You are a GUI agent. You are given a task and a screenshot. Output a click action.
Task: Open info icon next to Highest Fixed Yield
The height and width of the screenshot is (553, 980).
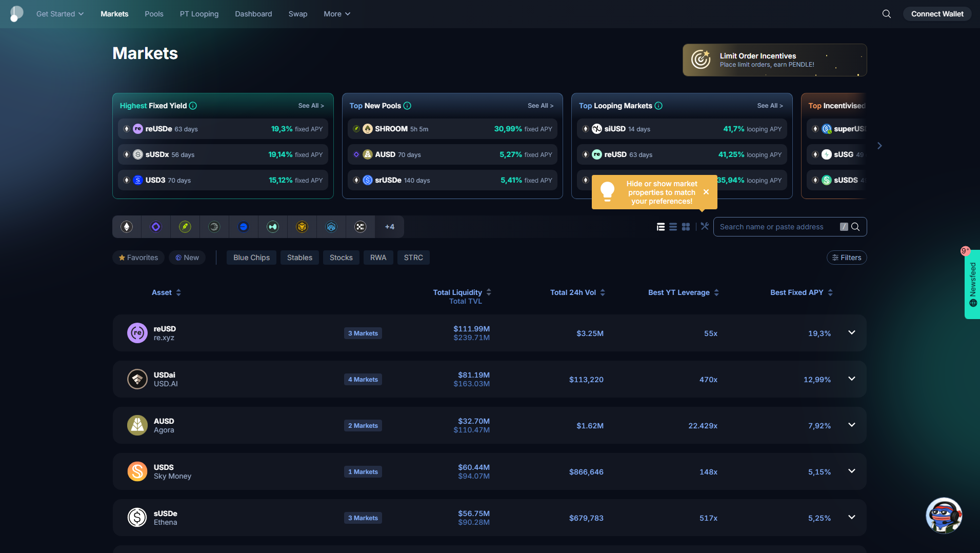(x=193, y=106)
